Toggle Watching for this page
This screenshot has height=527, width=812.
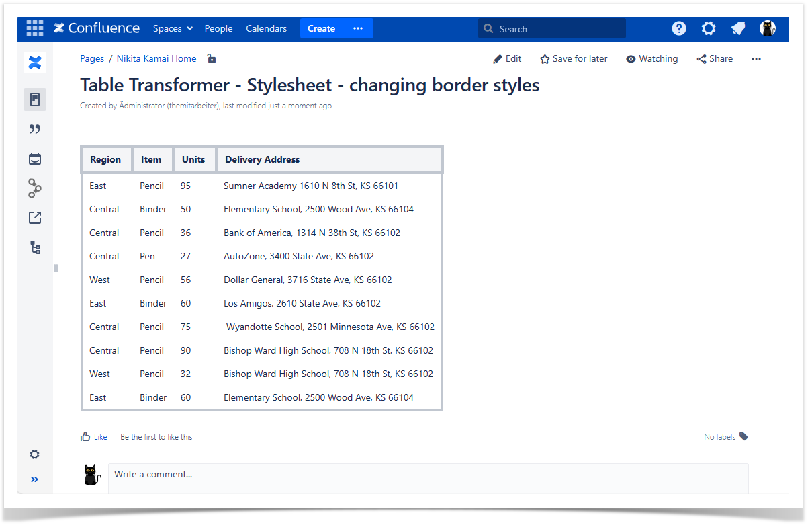click(x=651, y=59)
